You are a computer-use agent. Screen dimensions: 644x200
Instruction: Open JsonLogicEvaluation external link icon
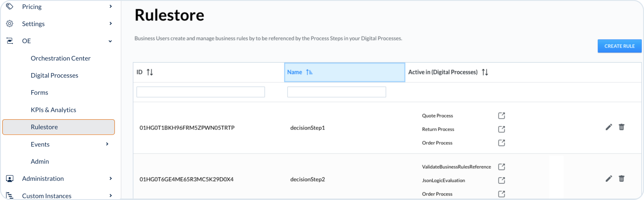click(501, 180)
